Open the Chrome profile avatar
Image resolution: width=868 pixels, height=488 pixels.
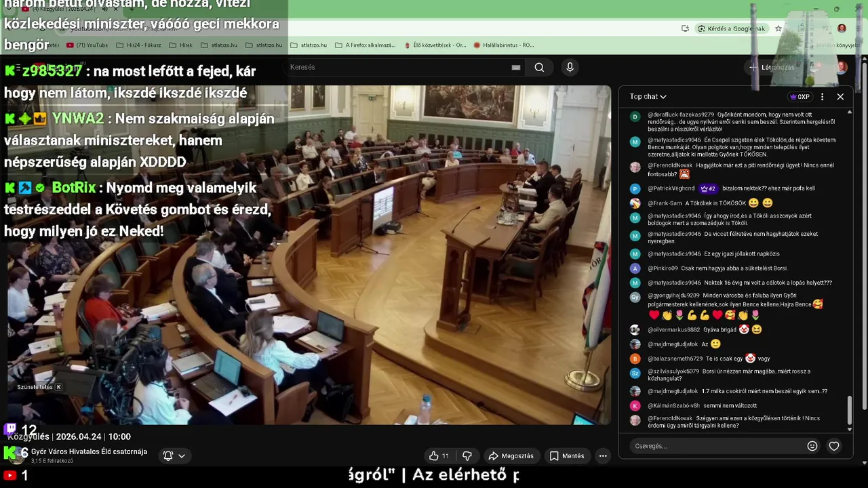842,28
